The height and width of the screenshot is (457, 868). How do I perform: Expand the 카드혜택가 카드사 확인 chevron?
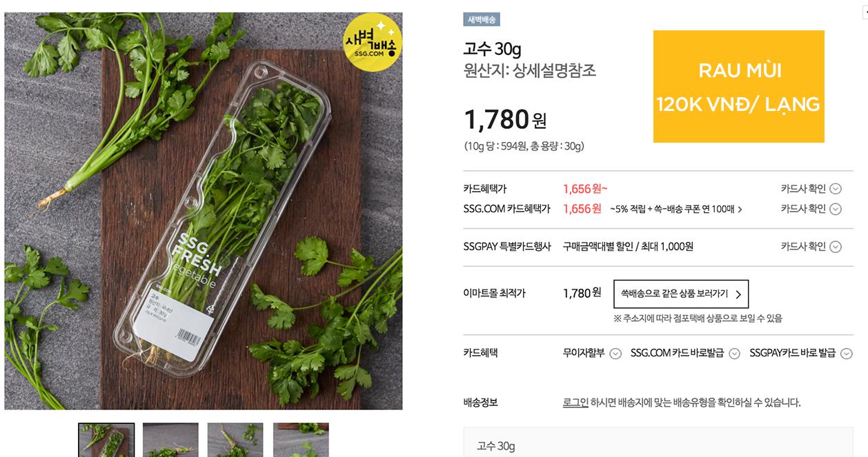point(835,189)
